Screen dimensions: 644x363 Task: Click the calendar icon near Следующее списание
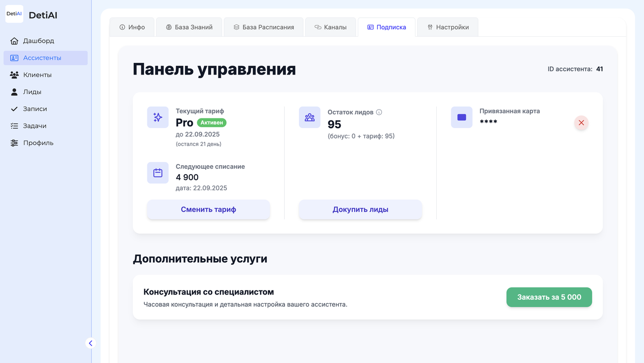point(157,172)
